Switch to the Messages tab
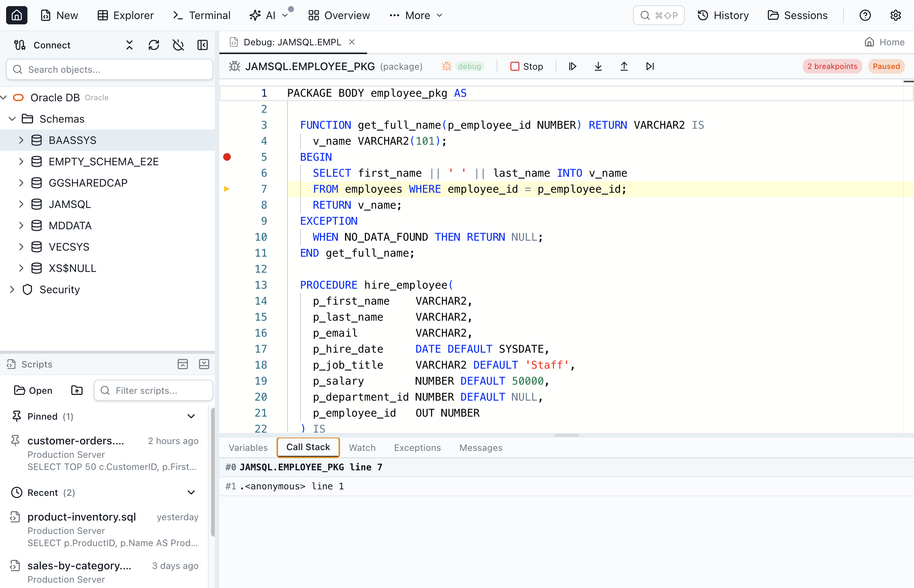This screenshot has width=914, height=588. click(x=481, y=447)
